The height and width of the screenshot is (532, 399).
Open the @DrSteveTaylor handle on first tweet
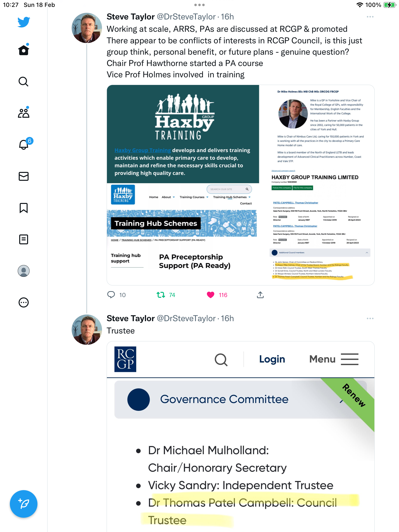click(186, 17)
